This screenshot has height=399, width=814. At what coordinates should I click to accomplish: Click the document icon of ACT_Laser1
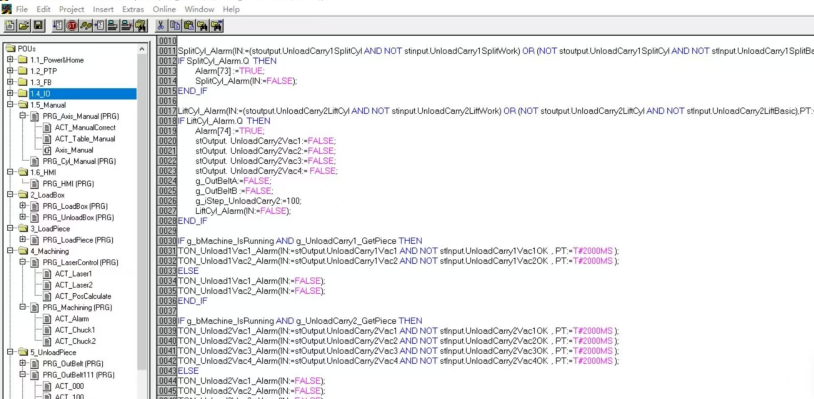(47, 273)
